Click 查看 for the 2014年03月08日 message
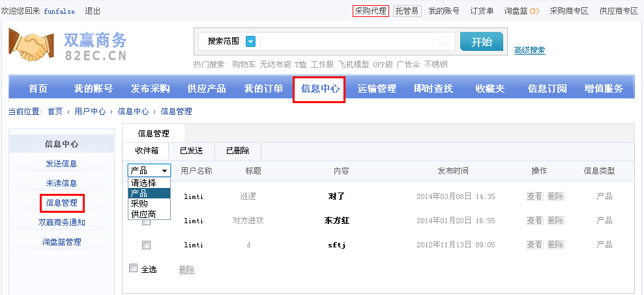The height and width of the screenshot is (295, 644). [x=534, y=196]
